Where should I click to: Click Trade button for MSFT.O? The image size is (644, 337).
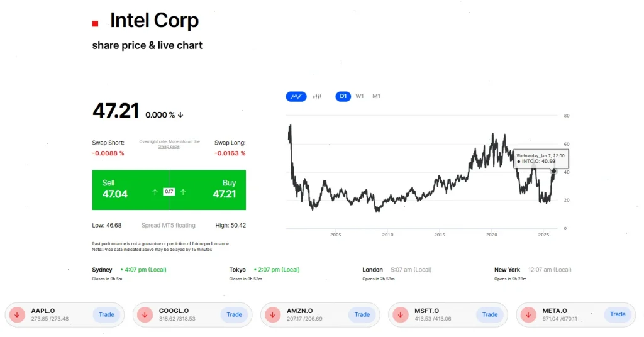(490, 314)
